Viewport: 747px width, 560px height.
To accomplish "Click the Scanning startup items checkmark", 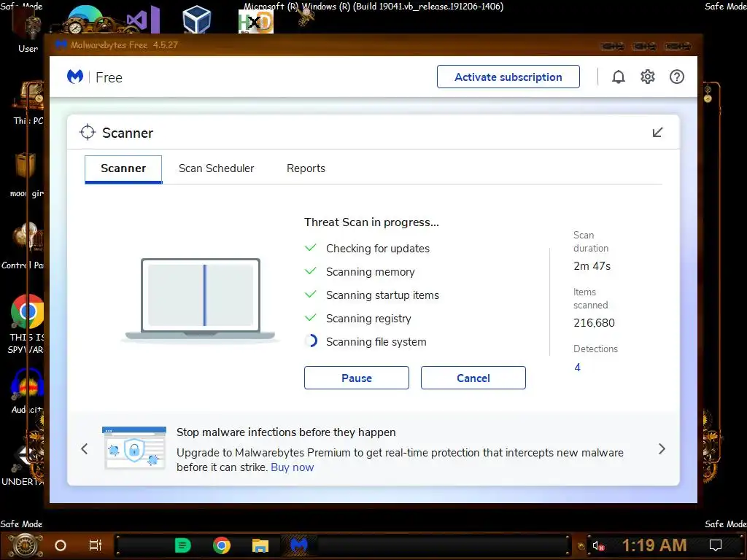I will pyautogui.click(x=311, y=295).
